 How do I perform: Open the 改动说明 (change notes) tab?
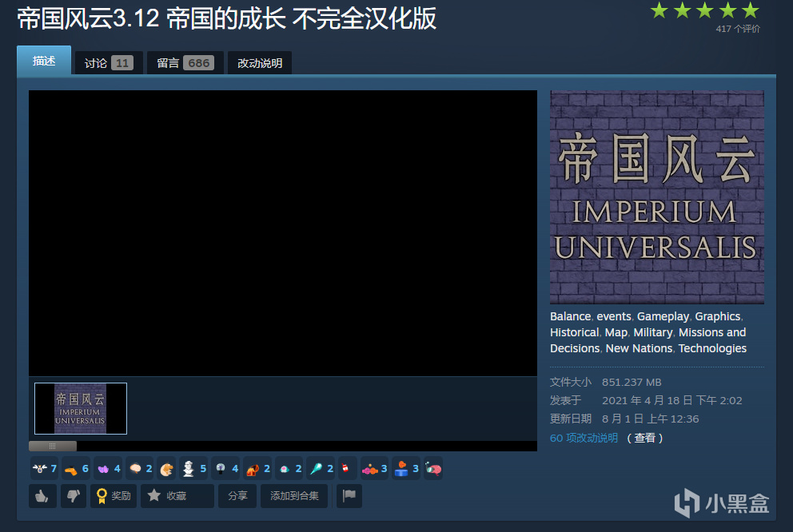coord(260,63)
